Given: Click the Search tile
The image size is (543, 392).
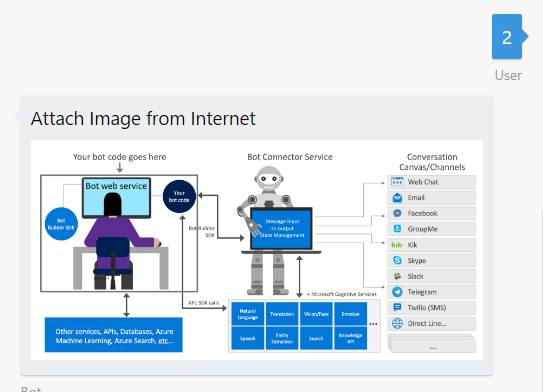Looking at the screenshot, I should [316, 338].
